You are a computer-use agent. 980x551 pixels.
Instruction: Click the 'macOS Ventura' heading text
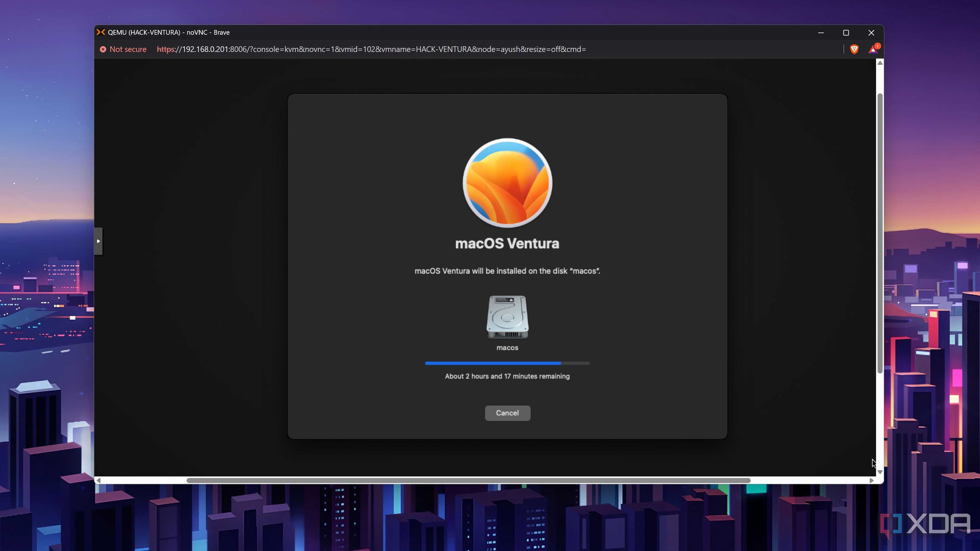pos(507,243)
